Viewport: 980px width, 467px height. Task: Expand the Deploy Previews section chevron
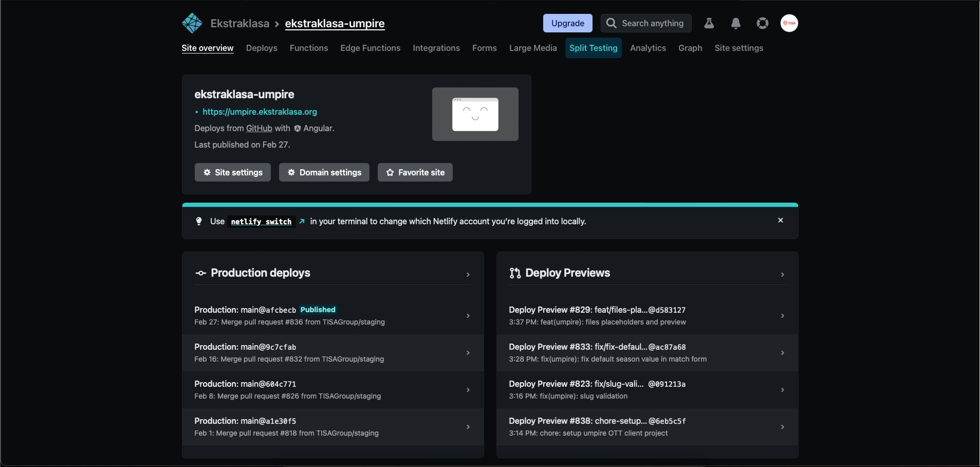783,275
